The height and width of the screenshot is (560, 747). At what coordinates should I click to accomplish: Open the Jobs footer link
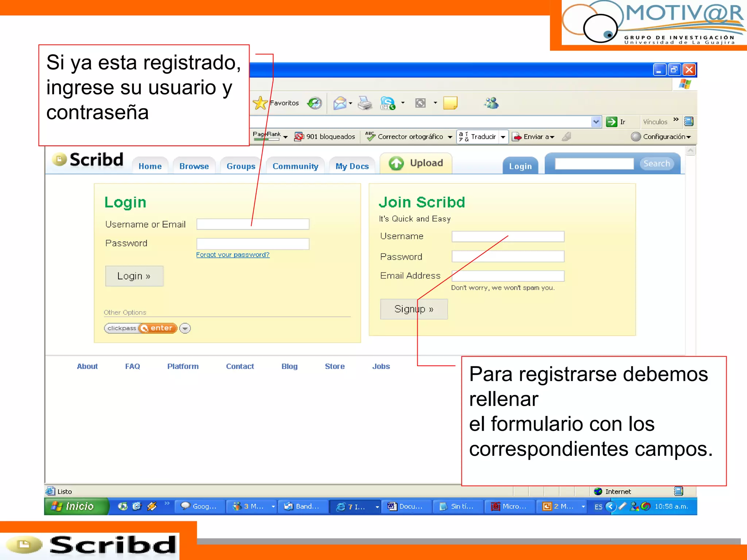coord(381,366)
